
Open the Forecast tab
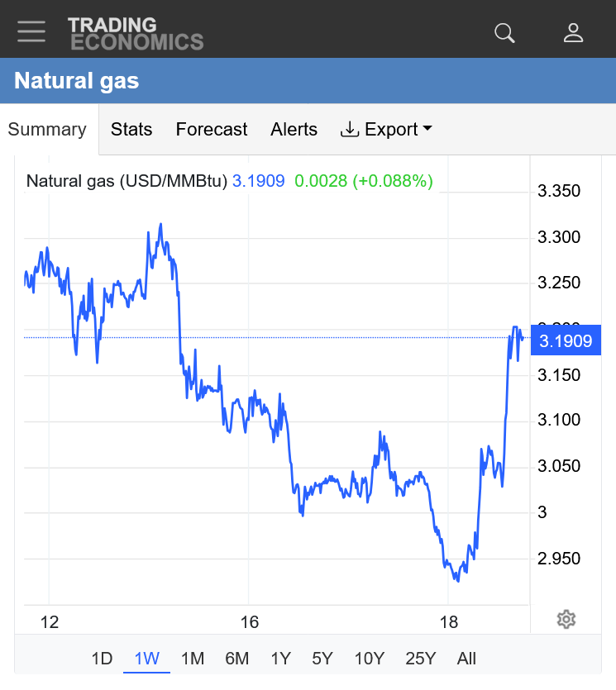(212, 130)
